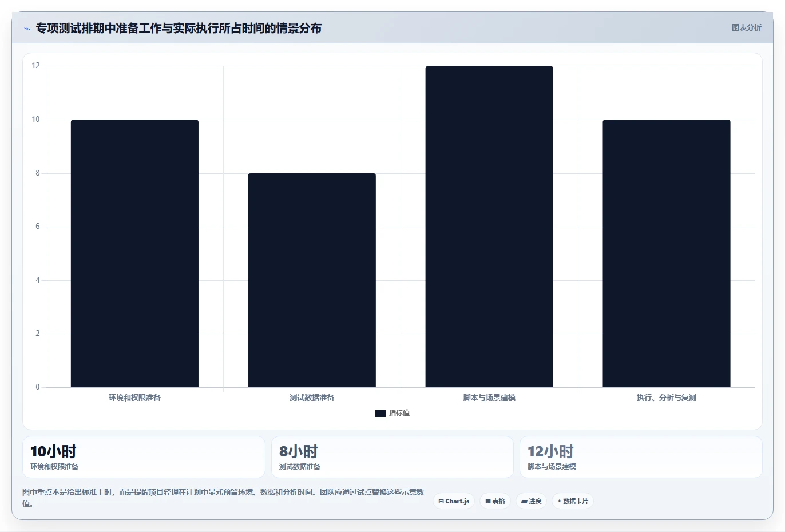Click the y-axis value 0
The image size is (785, 532).
tap(38, 387)
